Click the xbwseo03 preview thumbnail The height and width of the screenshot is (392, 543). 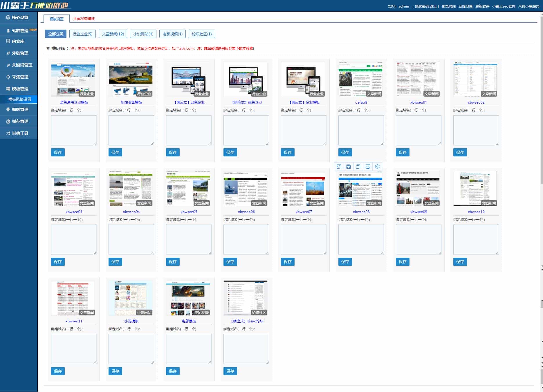[x=73, y=189]
